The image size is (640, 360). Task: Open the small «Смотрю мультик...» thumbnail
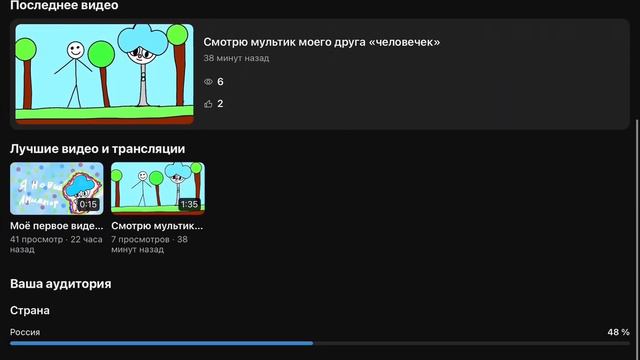[x=158, y=189]
